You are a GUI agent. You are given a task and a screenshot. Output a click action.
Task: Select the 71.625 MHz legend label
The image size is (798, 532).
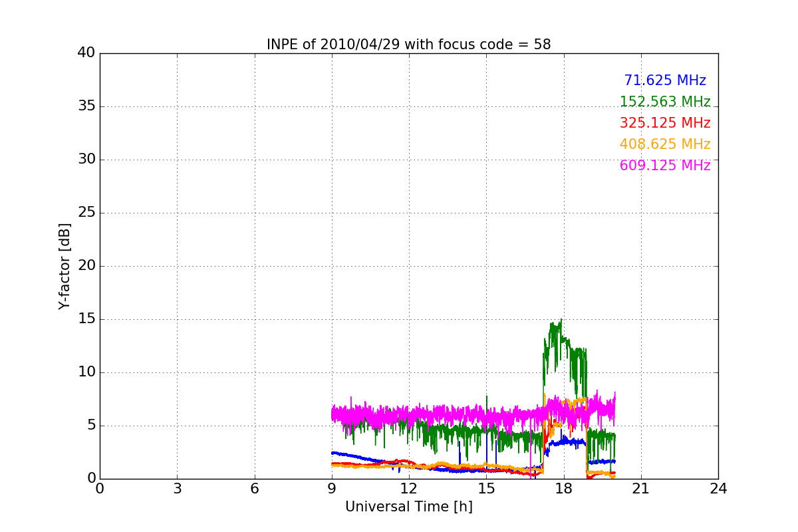665,80
